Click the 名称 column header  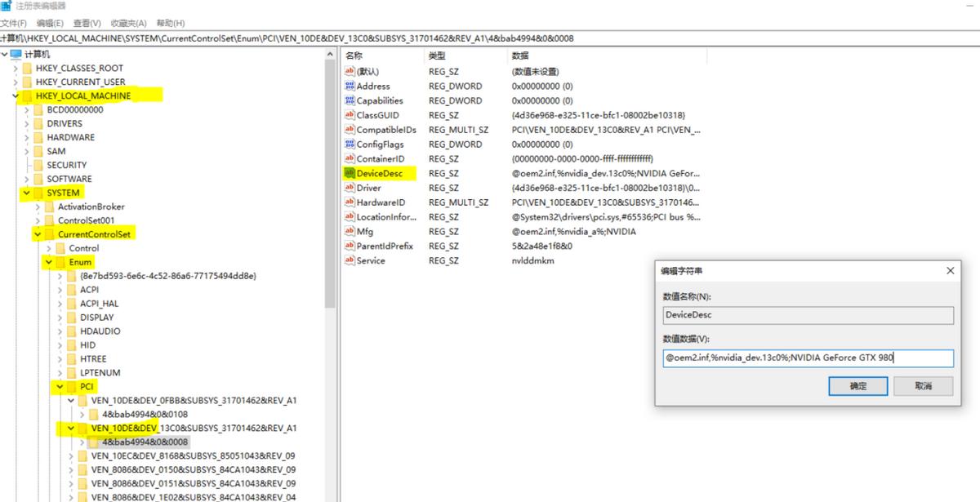click(x=354, y=56)
